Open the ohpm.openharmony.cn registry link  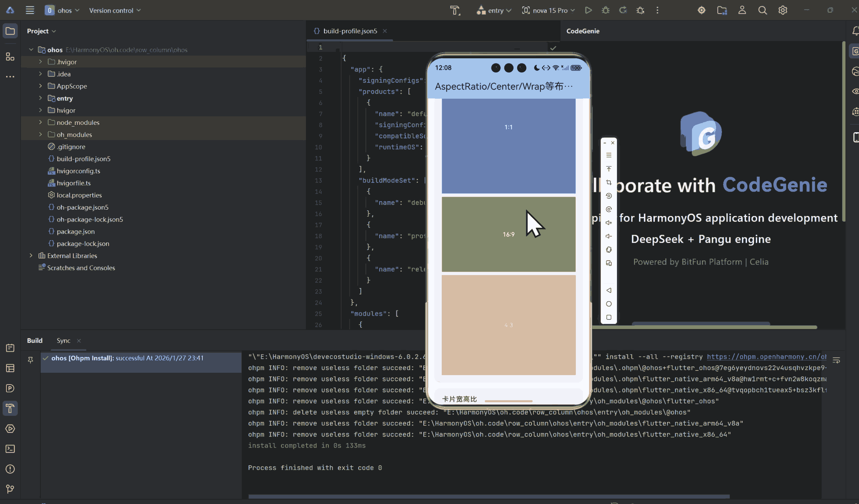pos(766,356)
